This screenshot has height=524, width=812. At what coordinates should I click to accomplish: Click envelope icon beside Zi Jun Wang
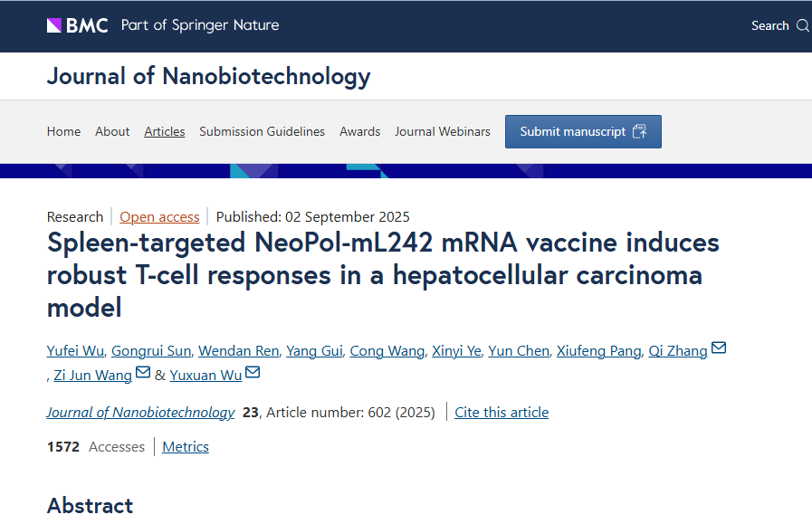(143, 373)
